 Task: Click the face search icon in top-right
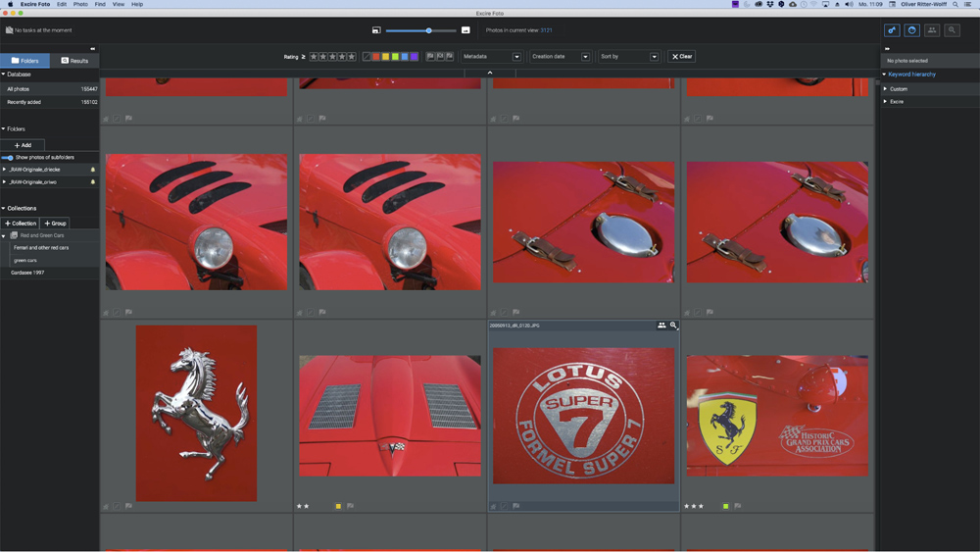tap(911, 30)
